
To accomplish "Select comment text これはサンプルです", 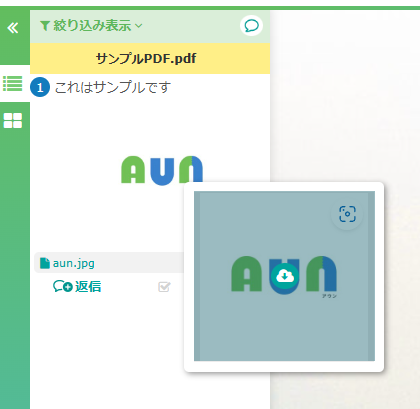I will coord(113,87).
